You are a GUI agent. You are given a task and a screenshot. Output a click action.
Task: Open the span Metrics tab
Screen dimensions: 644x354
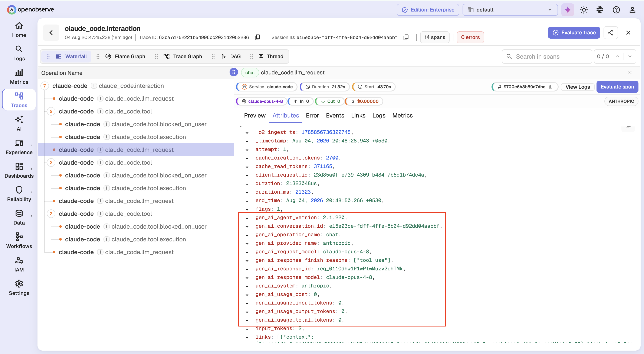pyautogui.click(x=402, y=115)
